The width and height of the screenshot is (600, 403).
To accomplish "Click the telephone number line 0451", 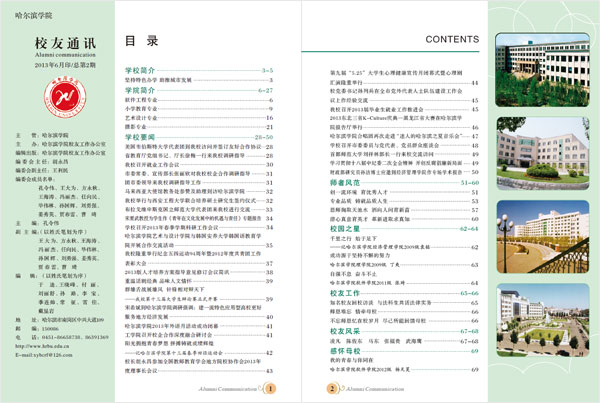I will 62,337.
